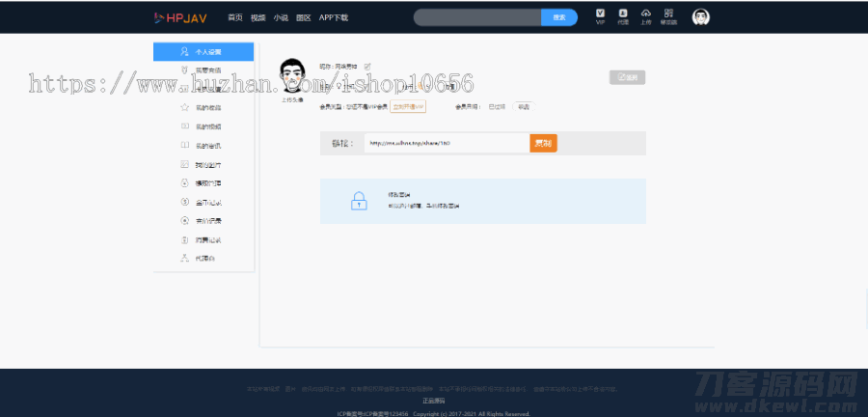868x417 pixels.
Task: Click the star icon for 我的收藏
Action: click(x=184, y=107)
